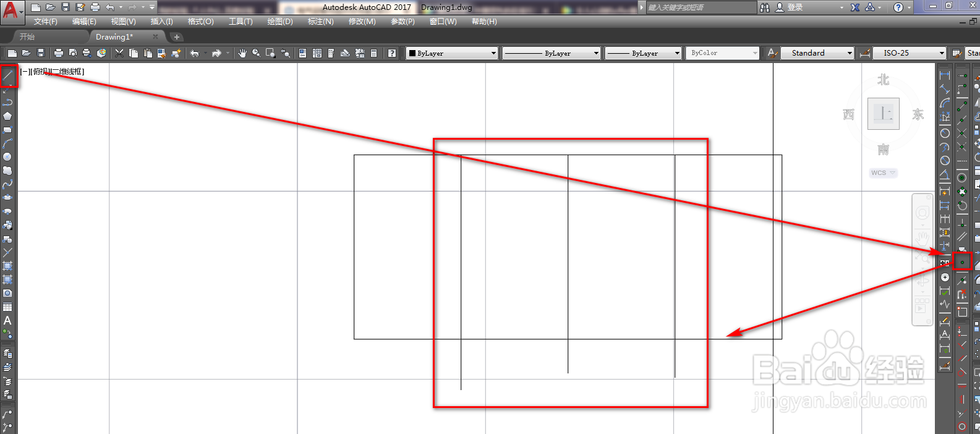Click the viewport controls label [-][俯视][二维线框]
This screenshot has height=434, width=980.
point(52,72)
